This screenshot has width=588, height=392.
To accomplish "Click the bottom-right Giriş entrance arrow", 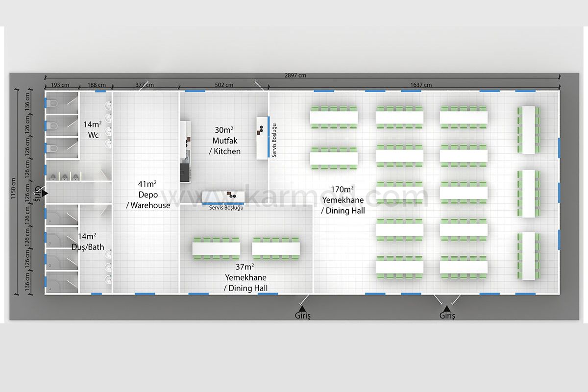I will (x=446, y=308).
